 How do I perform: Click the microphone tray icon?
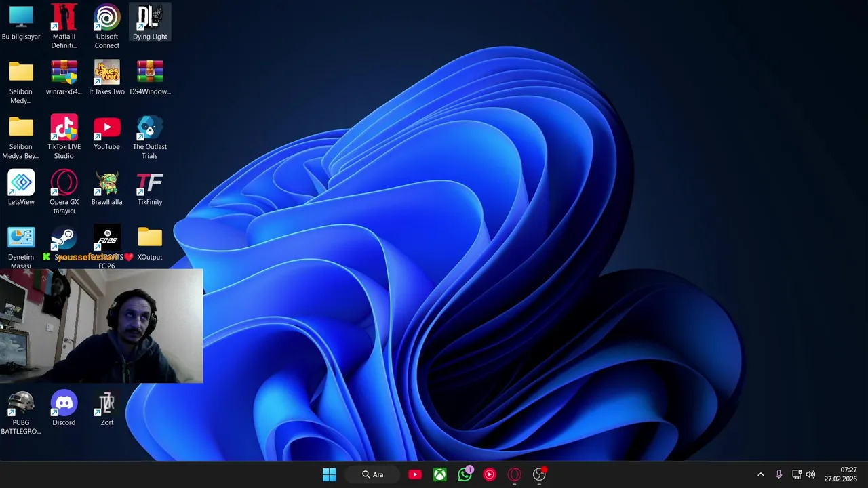tap(778, 474)
